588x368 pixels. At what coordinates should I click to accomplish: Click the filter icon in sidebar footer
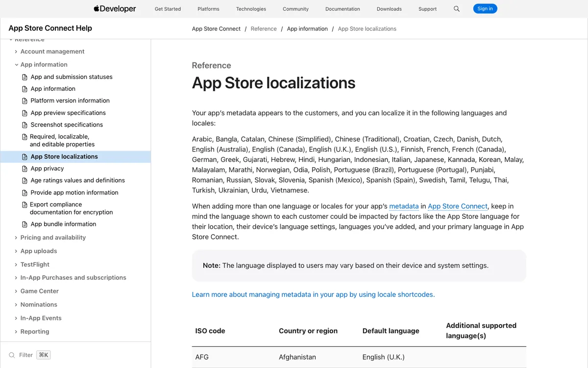click(x=12, y=355)
